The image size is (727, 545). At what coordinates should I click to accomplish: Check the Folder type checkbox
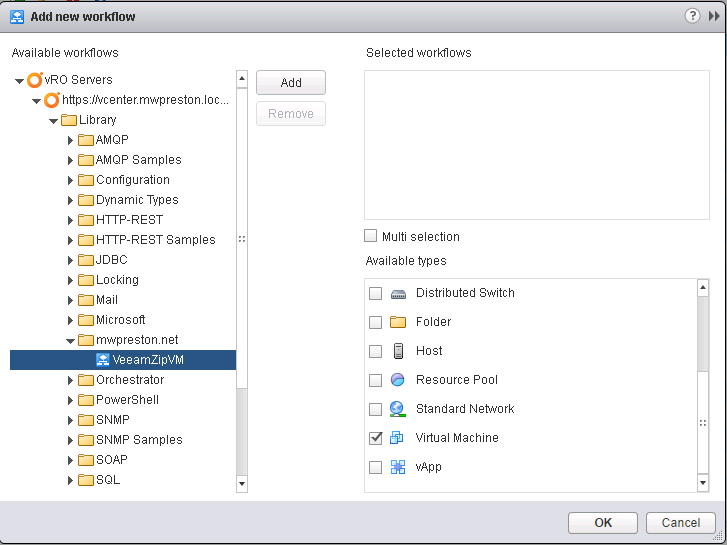pos(376,322)
